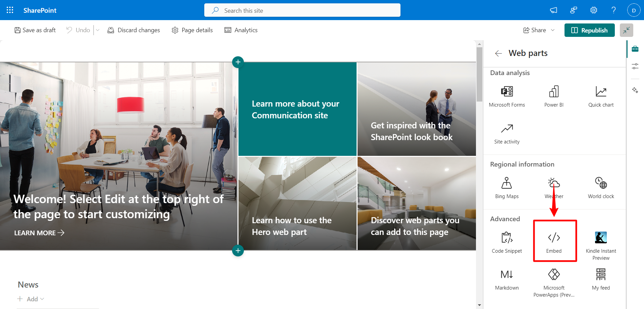The image size is (644, 309).
Task: Select the Toolbox icon in right rail
Action: pyautogui.click(x=635, y=49)
